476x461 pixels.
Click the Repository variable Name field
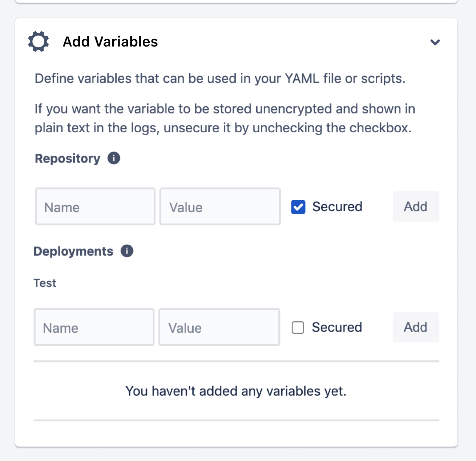pos(95,207)
